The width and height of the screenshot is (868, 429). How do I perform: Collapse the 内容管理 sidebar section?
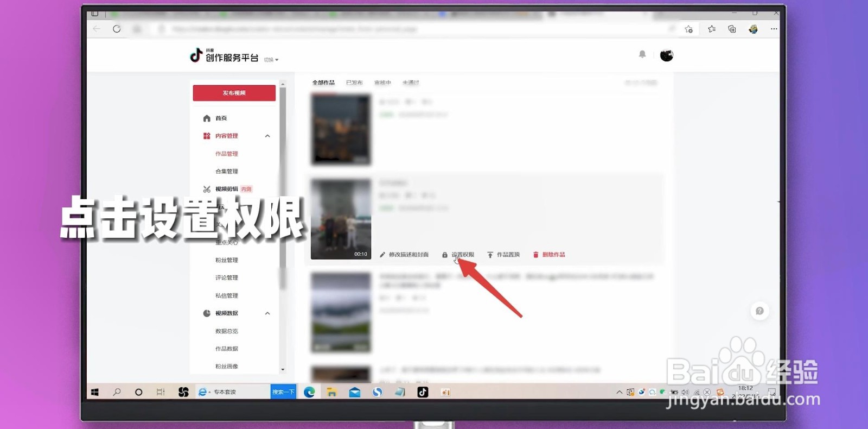[267, 136]
